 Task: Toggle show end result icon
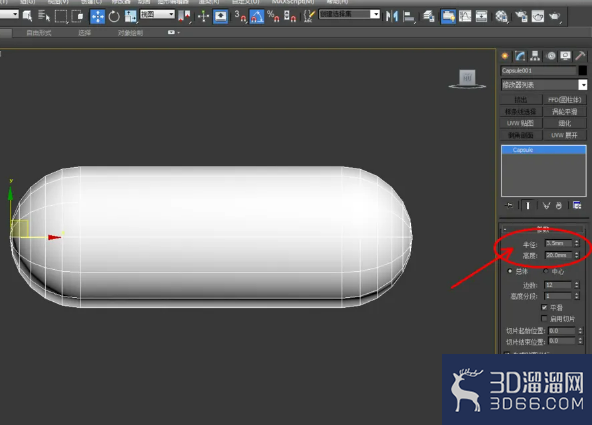point(528,205)
